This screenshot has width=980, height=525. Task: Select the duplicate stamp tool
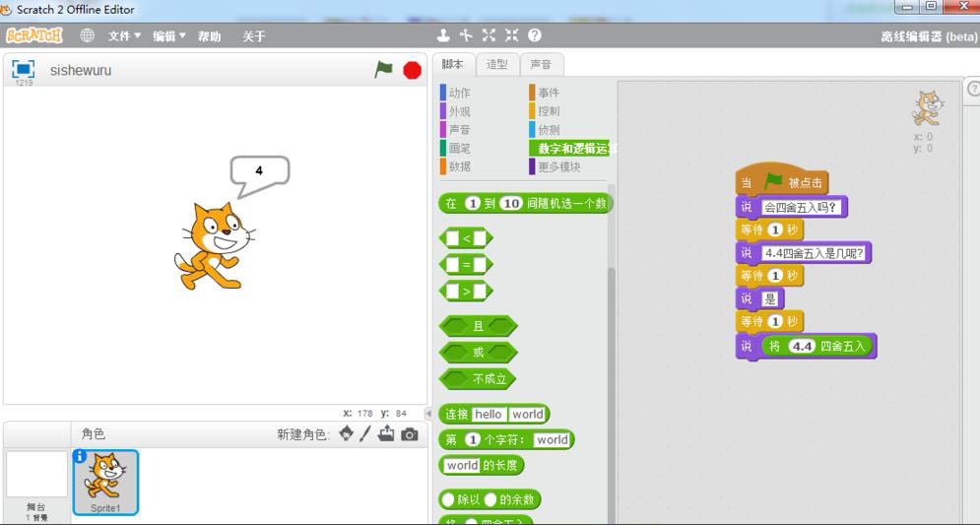(x=443, y=35)
